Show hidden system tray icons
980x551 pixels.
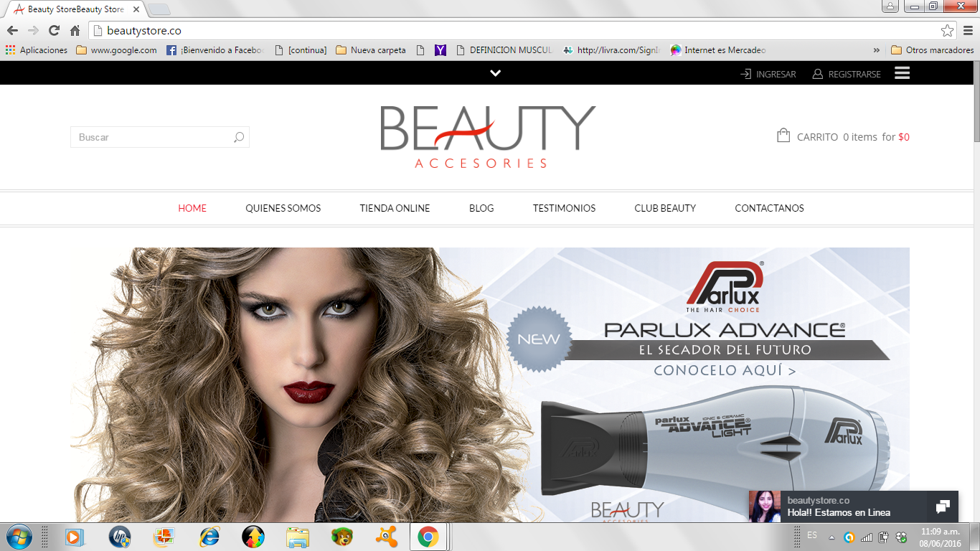tap(831, 537)
